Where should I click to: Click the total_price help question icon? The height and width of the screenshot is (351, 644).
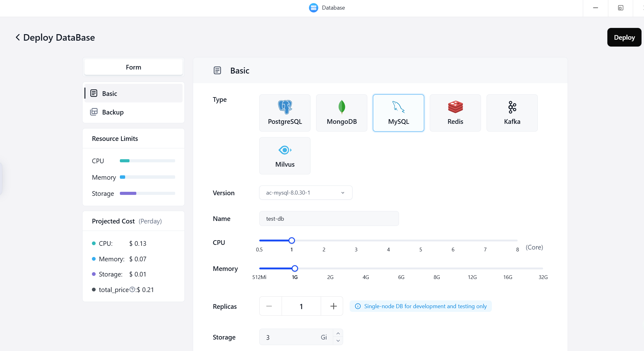coord(132,290)
